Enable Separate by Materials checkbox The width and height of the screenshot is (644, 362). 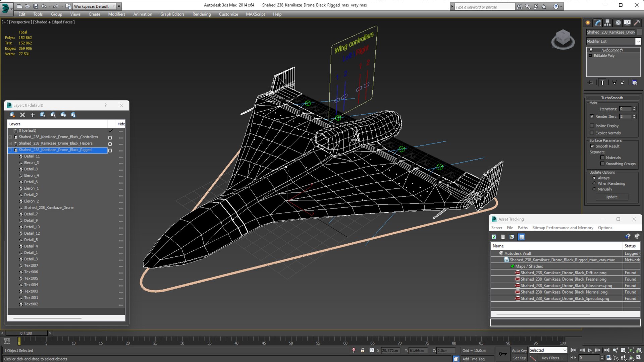(x=602, y=158)
